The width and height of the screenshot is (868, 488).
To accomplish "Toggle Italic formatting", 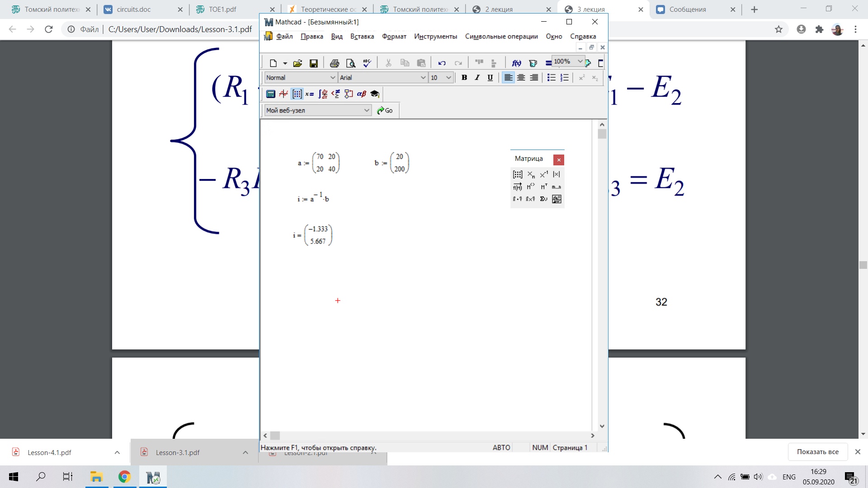I will (x=477, y=78).
